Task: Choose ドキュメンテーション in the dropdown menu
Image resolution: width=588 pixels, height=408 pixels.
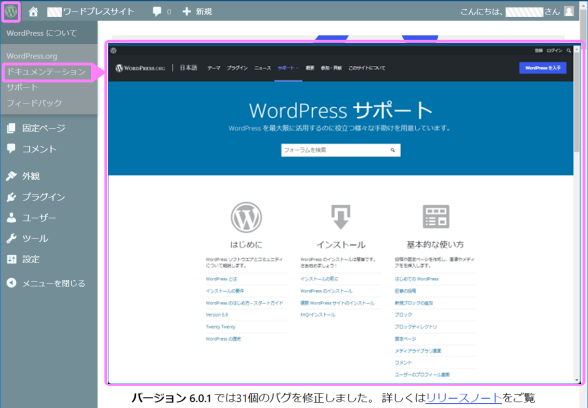Action: (x=46, y=72)
